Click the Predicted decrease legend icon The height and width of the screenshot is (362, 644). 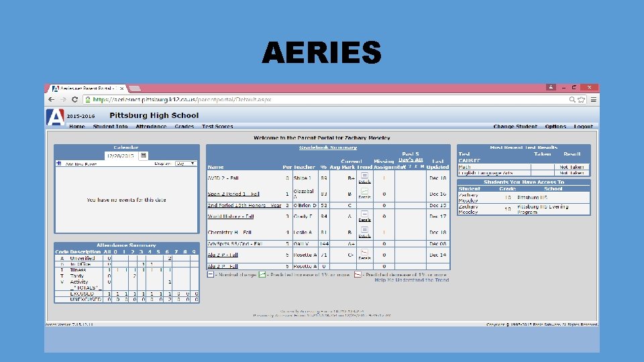click(358, 274)
